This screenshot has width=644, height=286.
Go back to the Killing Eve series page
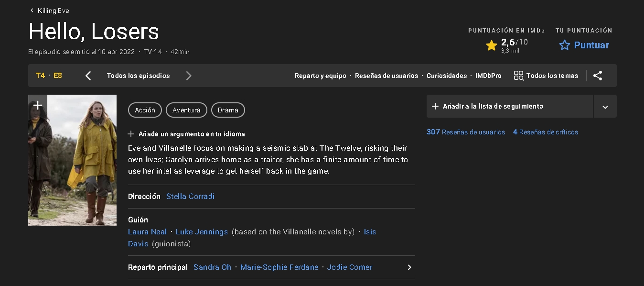[x=49, y=11]
